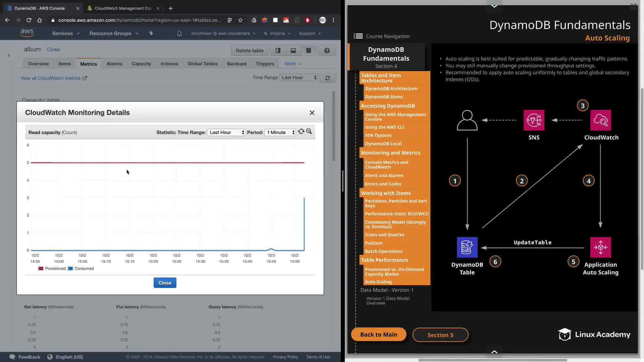Click the red Provisioned legend swatch
Viewport: 644px width, 362px height.
point(41,268)
